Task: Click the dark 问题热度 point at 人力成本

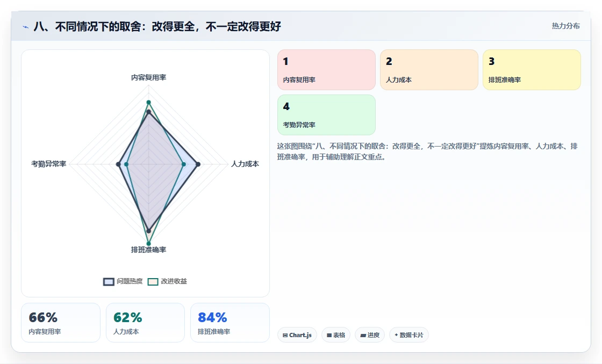Action: click(x=198, y=164)
